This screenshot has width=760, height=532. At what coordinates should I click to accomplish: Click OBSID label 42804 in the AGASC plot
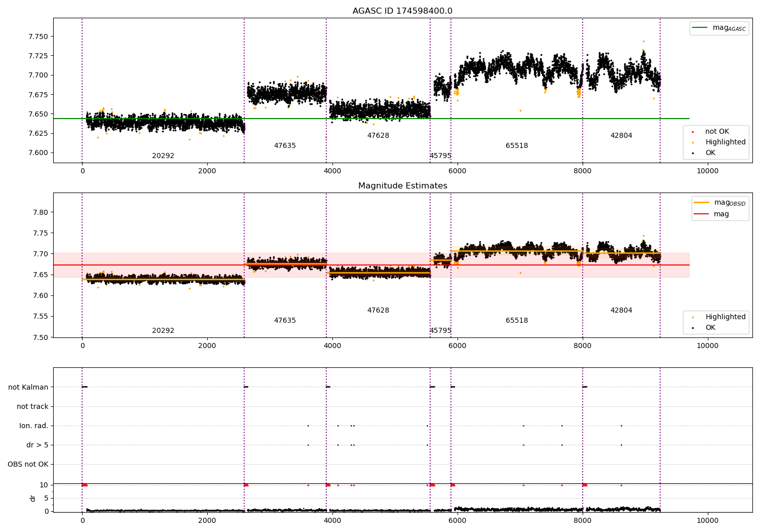pyautogui.click(x=621, y=136)
